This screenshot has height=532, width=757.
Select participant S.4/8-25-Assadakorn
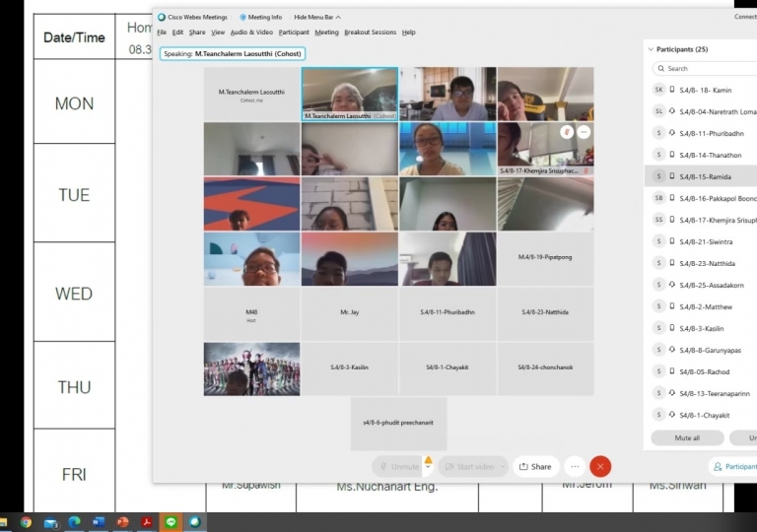coord(701,285)
